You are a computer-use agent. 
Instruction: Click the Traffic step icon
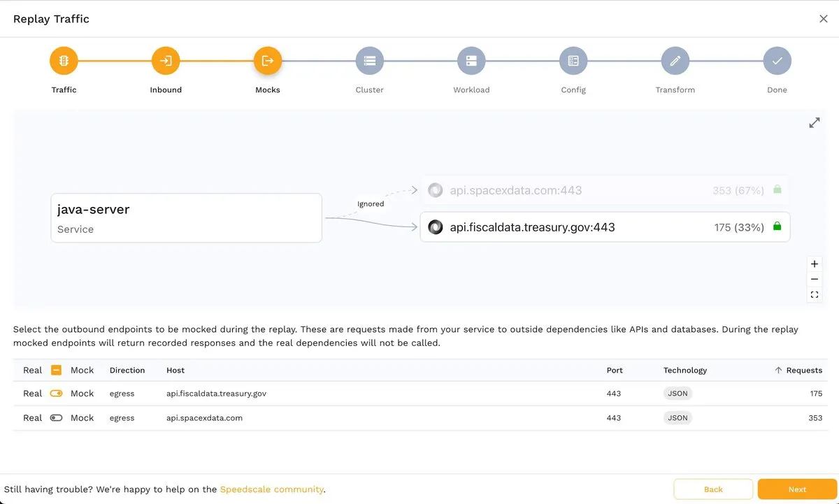pyautogui.click(x=64, y=61)
